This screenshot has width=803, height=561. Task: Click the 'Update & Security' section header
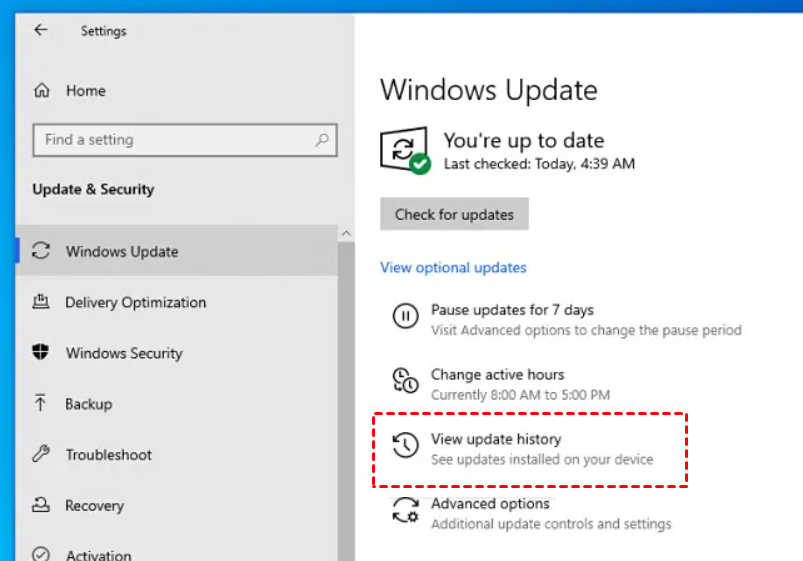tap(93, 190)
